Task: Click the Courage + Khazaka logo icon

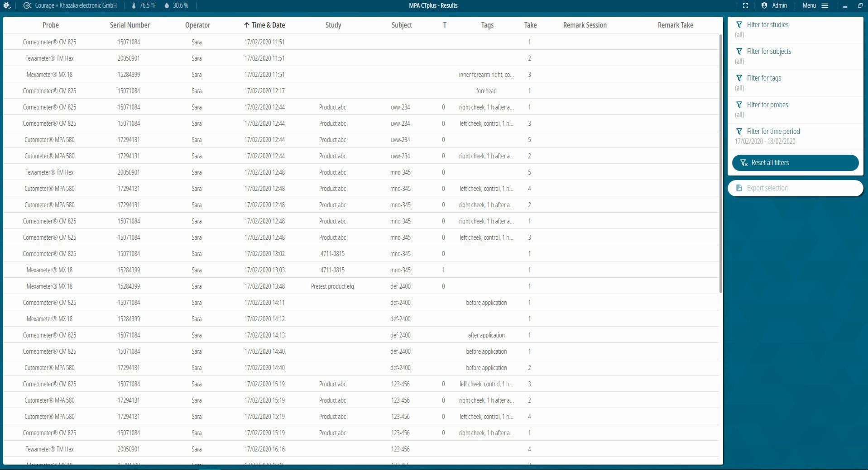Action: click(x=27, y=5)
